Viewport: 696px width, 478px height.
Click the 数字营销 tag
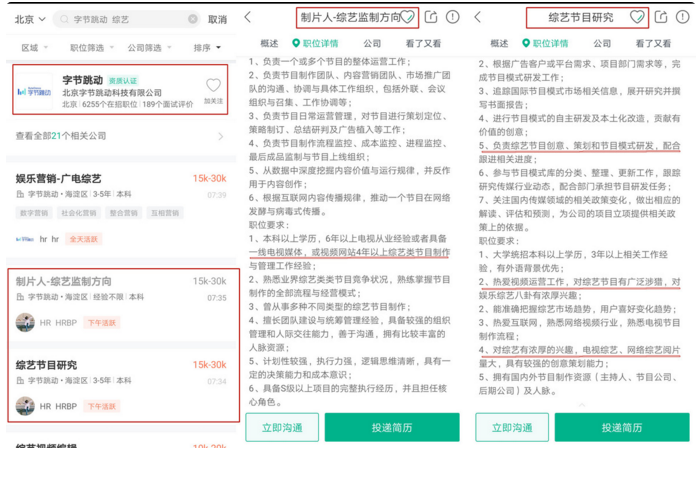pos(34,213)
